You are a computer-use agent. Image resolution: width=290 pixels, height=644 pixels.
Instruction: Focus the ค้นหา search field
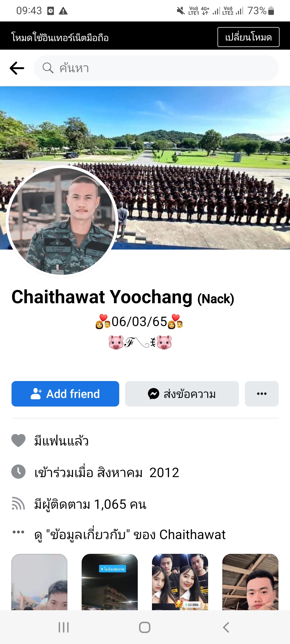tap(156, 68)
